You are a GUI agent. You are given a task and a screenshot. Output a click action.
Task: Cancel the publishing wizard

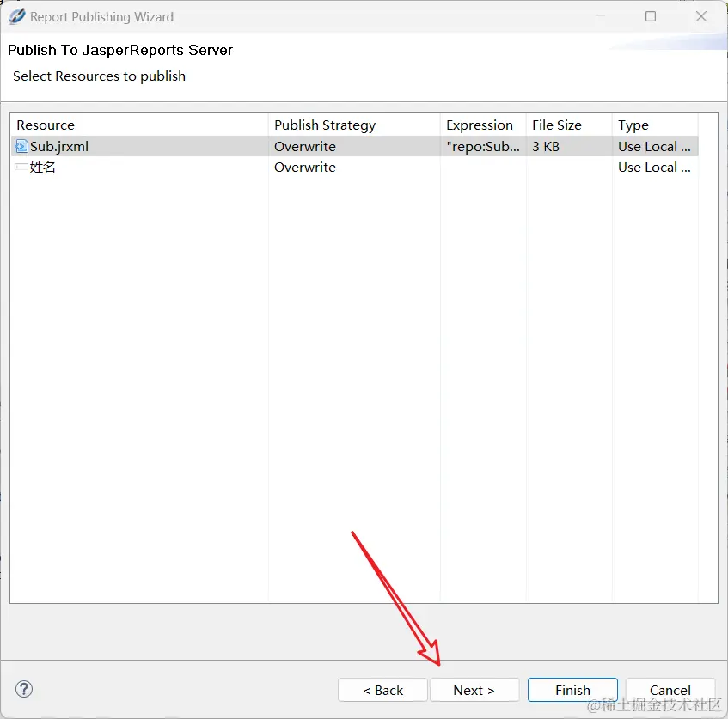coord(670,690)
